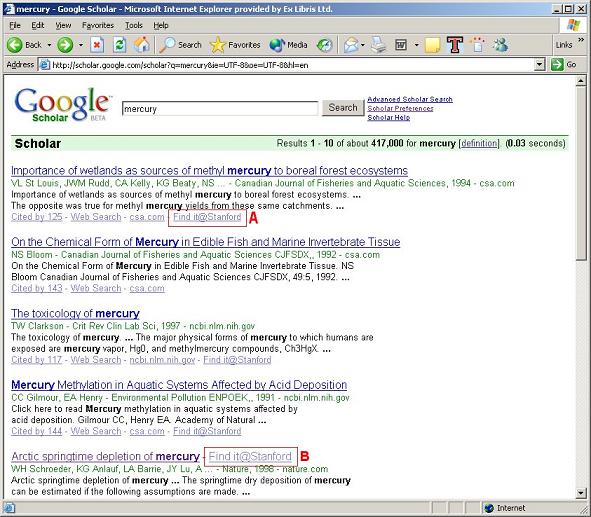
Task: Open the Help menu
Action: click(161, 25)
